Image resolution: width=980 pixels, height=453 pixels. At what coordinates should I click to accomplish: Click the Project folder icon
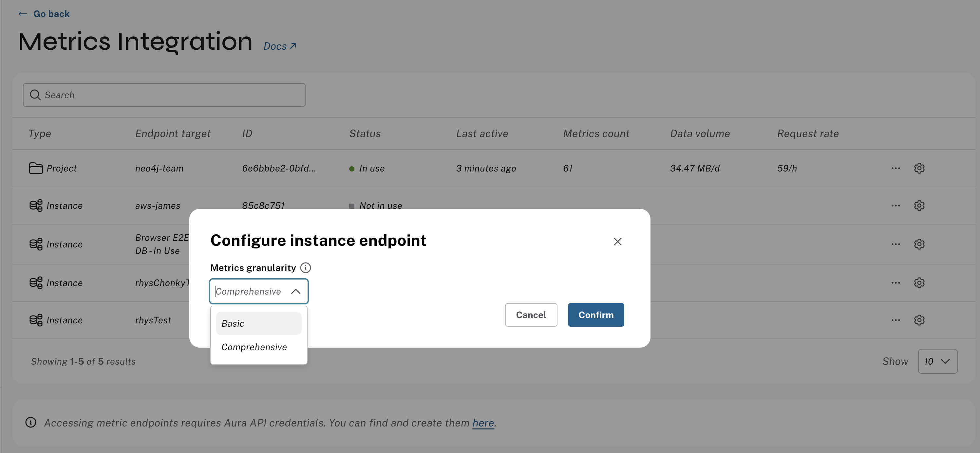click(x=36, y=168)
